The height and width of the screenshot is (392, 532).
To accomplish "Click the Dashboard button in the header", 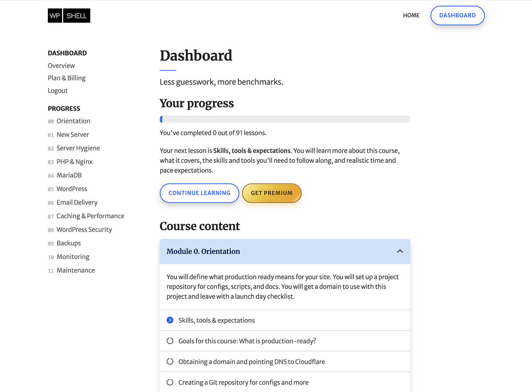I will [458, 16].
